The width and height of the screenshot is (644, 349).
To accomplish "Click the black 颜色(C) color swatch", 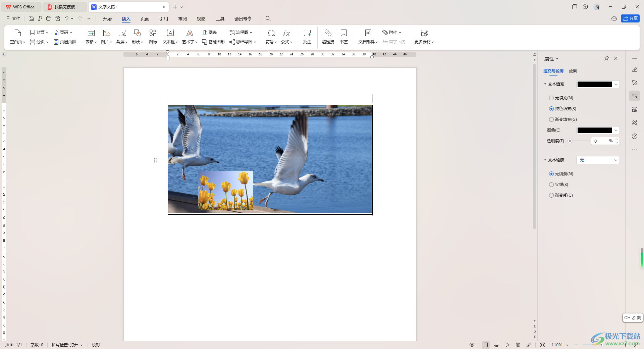I will (x=595, y=130).
